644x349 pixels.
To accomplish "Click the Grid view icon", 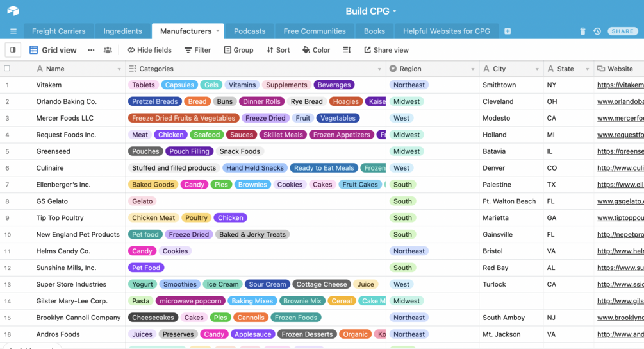I will click(34, 50).
